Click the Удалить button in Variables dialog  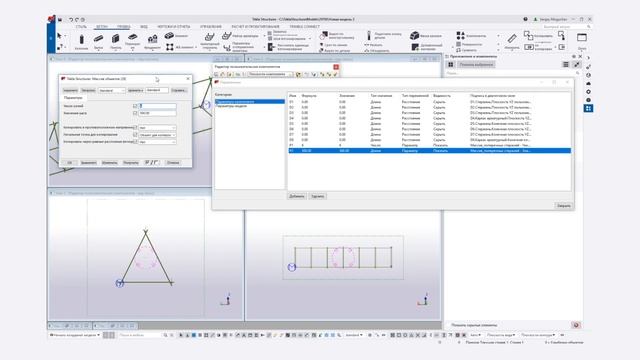318,196
